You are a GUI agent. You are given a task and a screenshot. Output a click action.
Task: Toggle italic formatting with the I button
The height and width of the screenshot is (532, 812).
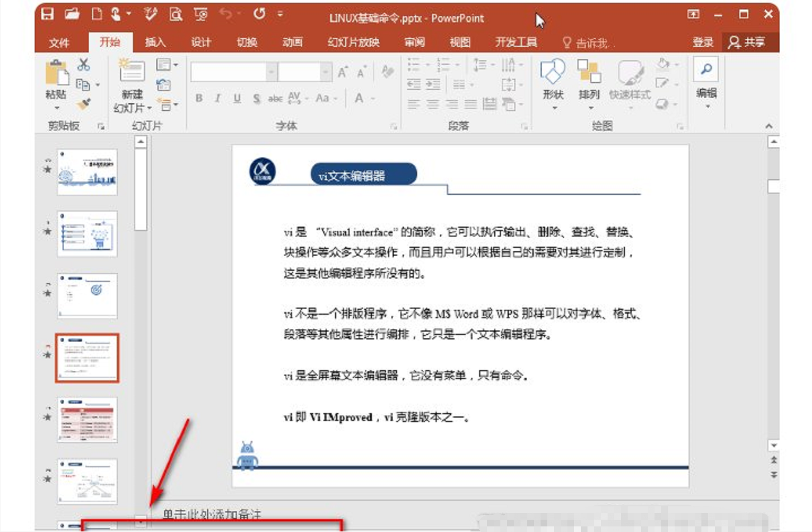pyautogui.click(x=218, y=98)
